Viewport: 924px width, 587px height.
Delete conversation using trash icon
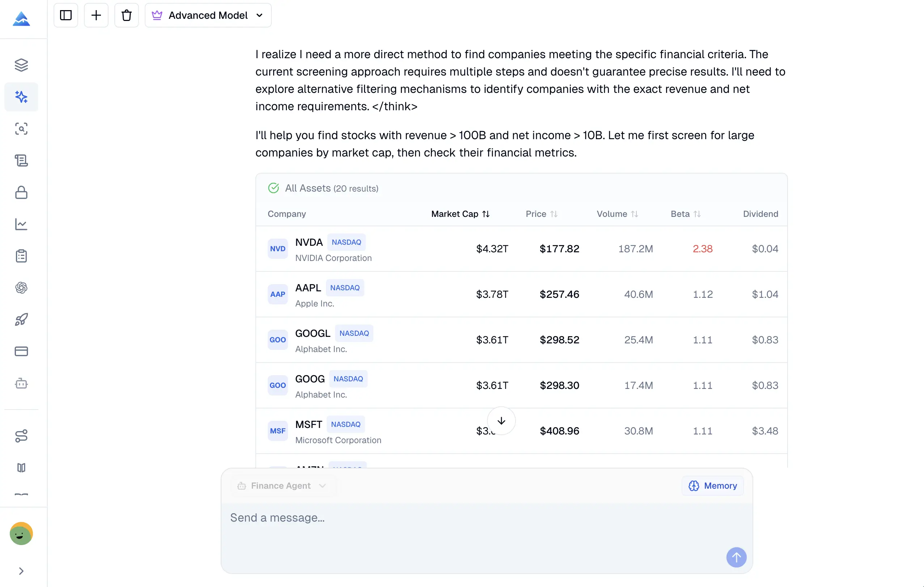[126, 15]
